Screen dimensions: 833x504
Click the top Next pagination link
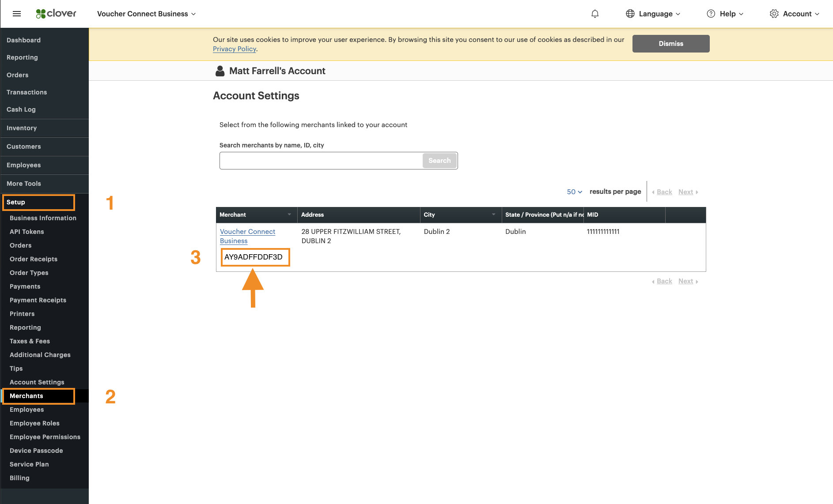(x=686, y=192)
